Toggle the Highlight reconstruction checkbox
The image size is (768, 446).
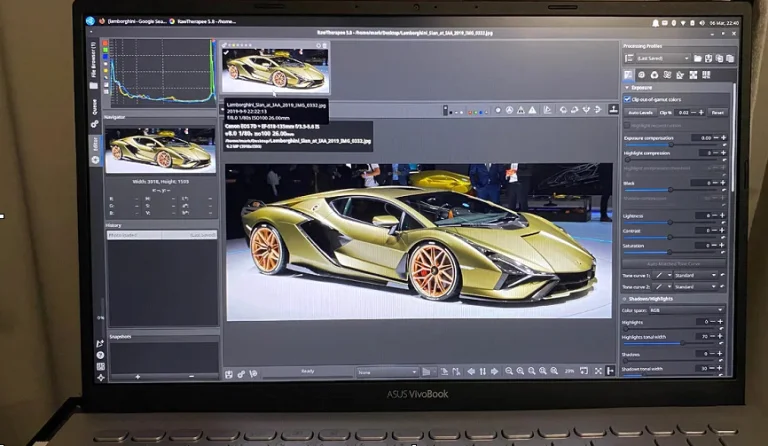[627, 125]
